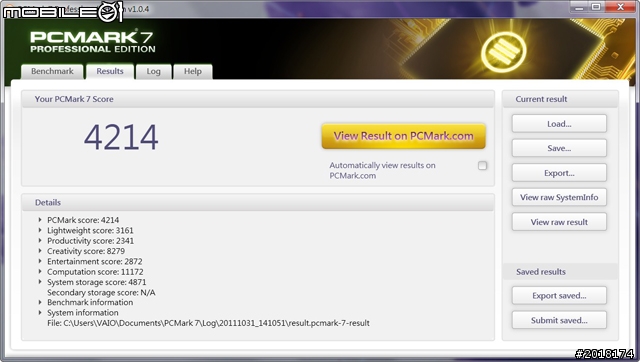Maximize the PCMark 7 window

596,7
